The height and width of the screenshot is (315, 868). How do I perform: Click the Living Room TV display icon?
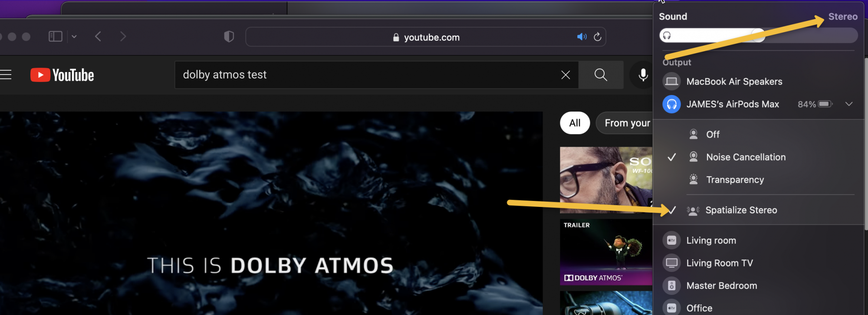(671, 263)
